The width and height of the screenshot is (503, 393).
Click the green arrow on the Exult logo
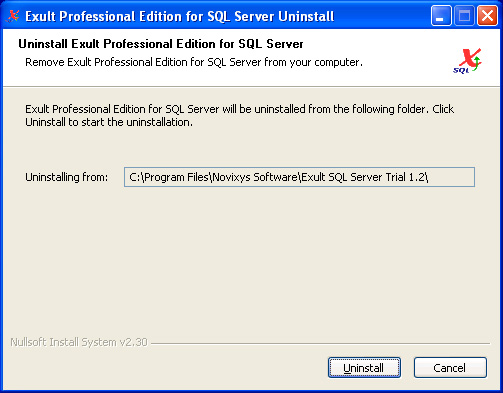(477, 63)
